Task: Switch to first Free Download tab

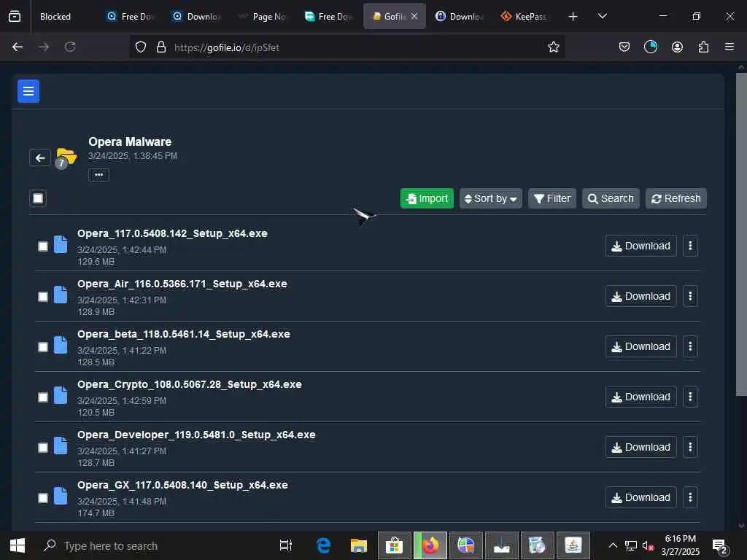Action: pos(131,17)
